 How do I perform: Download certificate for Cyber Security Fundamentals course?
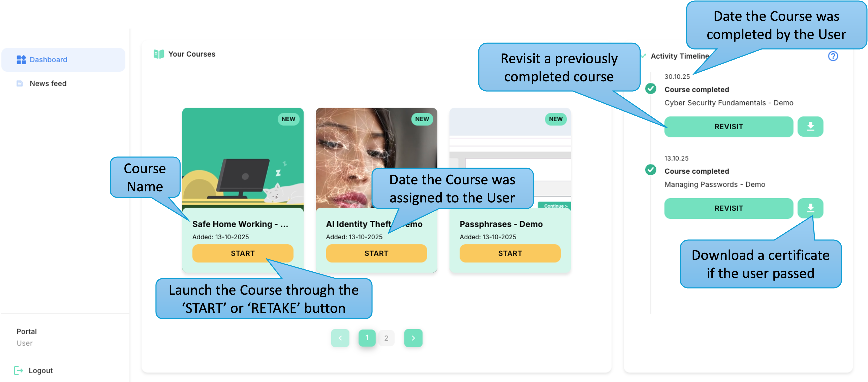[x=810, y=127]
